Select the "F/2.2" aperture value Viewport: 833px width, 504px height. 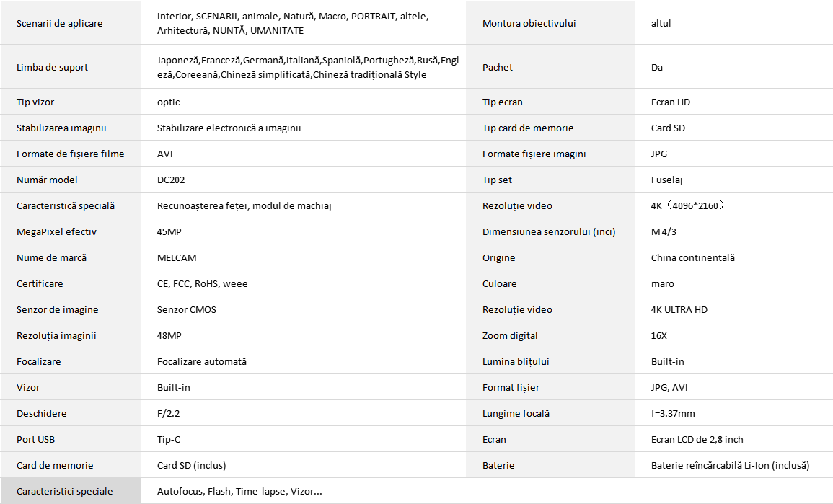[x=169, y=413]
